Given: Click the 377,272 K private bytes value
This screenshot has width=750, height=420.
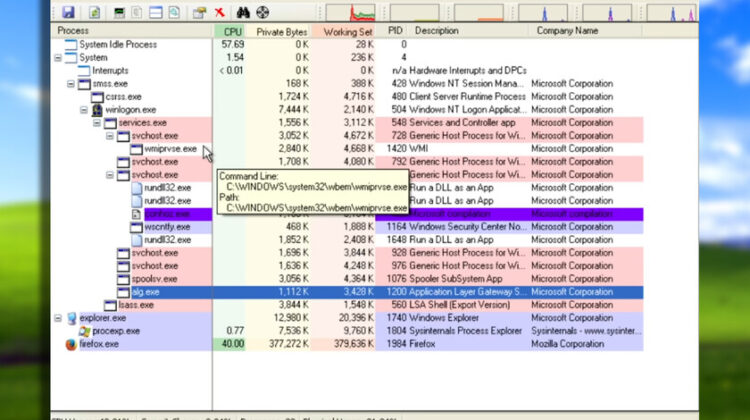Looking at the screenshot, I should [288, 344].
